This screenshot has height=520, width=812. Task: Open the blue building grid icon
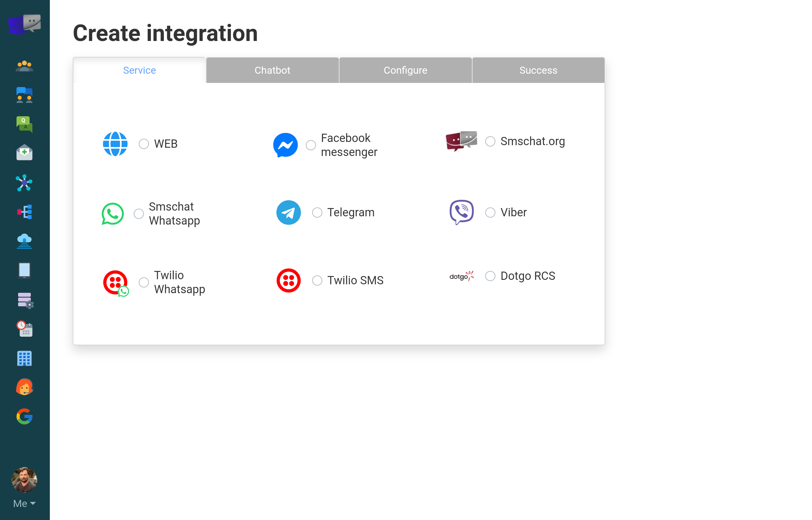click(x=25, y=359)
